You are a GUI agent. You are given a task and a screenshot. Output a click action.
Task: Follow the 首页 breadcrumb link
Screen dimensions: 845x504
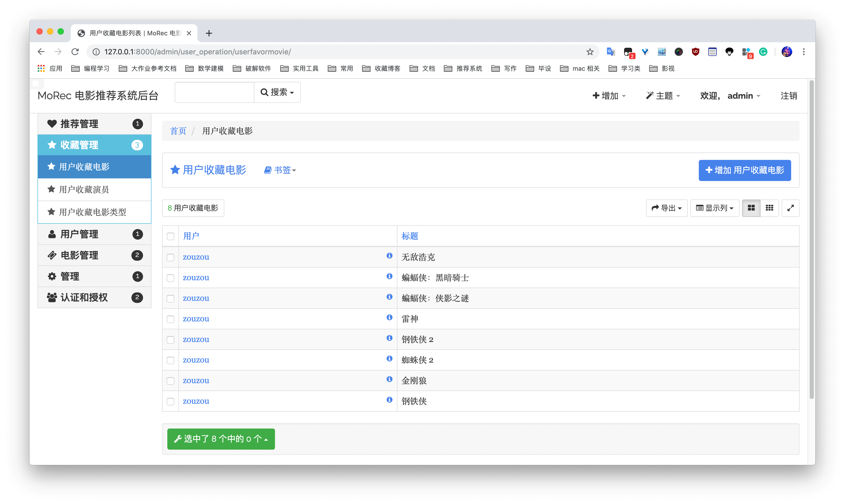pos(178,131)
